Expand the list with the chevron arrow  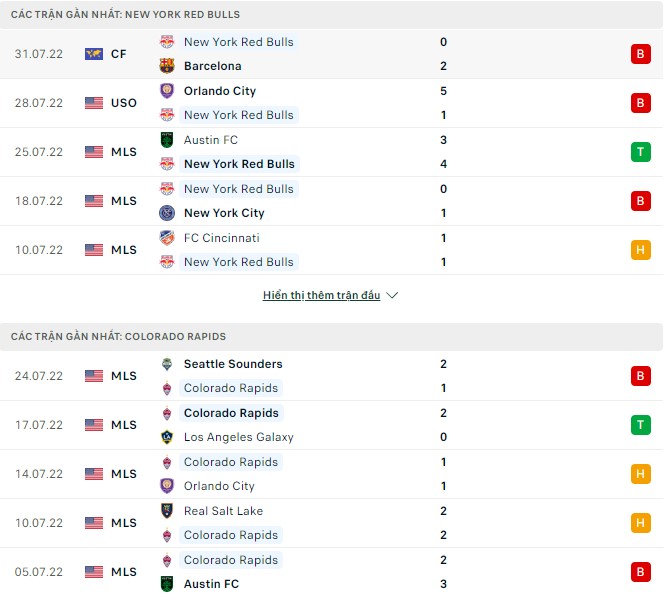(392, 296)
